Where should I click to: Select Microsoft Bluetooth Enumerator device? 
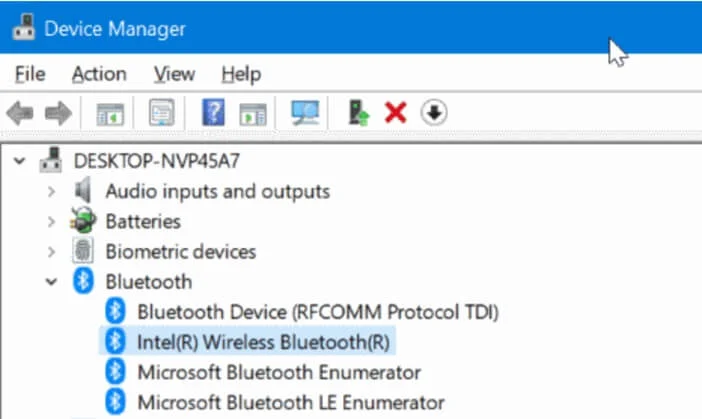(x=278, y=372)
